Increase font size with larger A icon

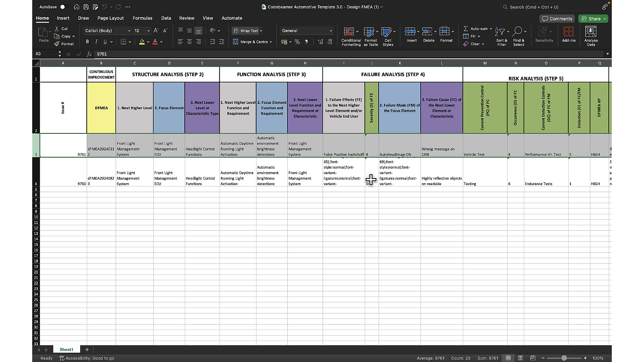156,31
